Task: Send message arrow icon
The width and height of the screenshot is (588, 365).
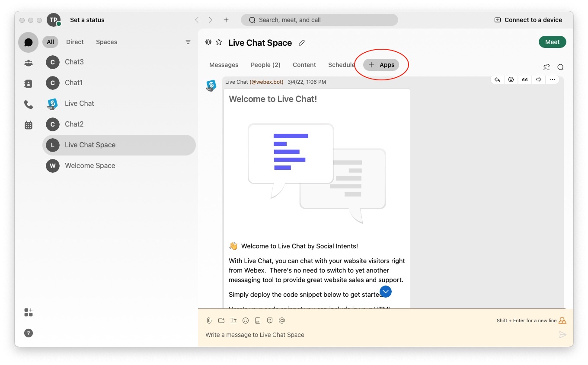Action: point(562,335)
